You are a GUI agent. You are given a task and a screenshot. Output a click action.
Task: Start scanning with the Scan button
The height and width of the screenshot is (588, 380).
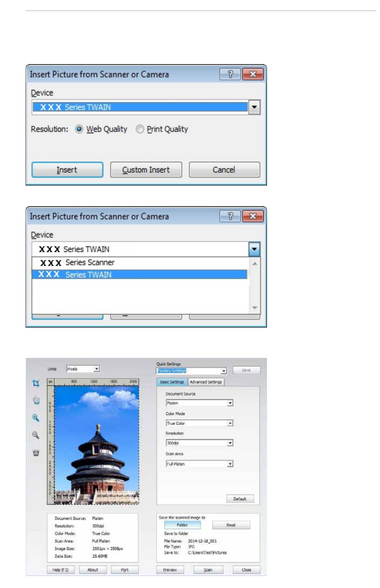208,570
